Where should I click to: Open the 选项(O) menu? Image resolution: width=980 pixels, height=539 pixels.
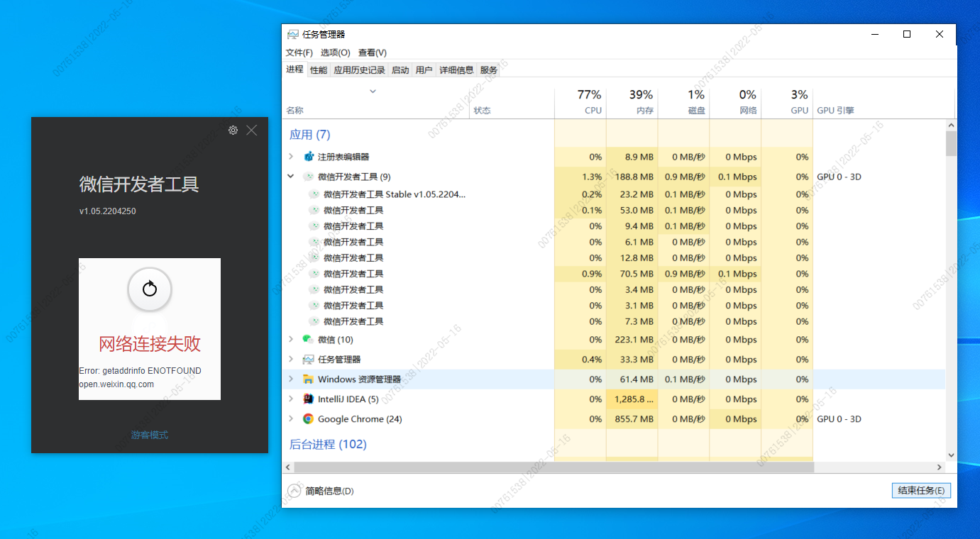click(x=335, y=52)
